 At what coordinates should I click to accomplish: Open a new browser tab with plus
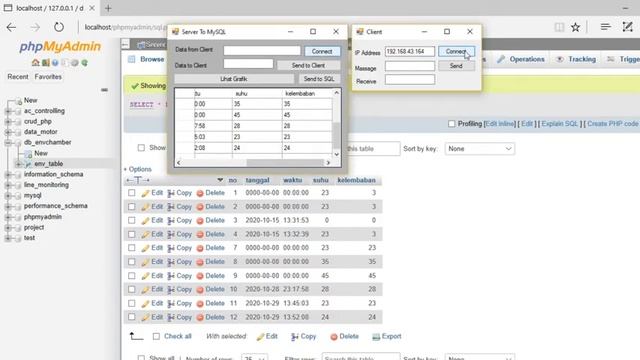108,8
